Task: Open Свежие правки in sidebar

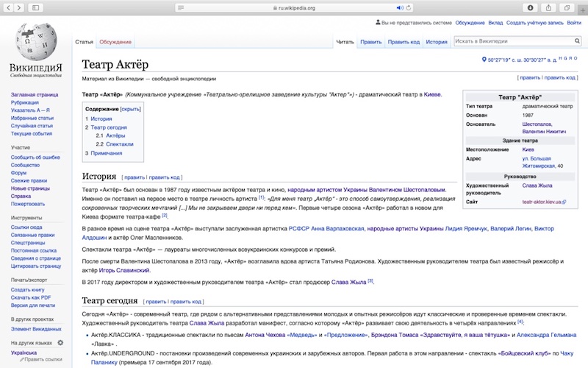Action: (x=29, y=180)
